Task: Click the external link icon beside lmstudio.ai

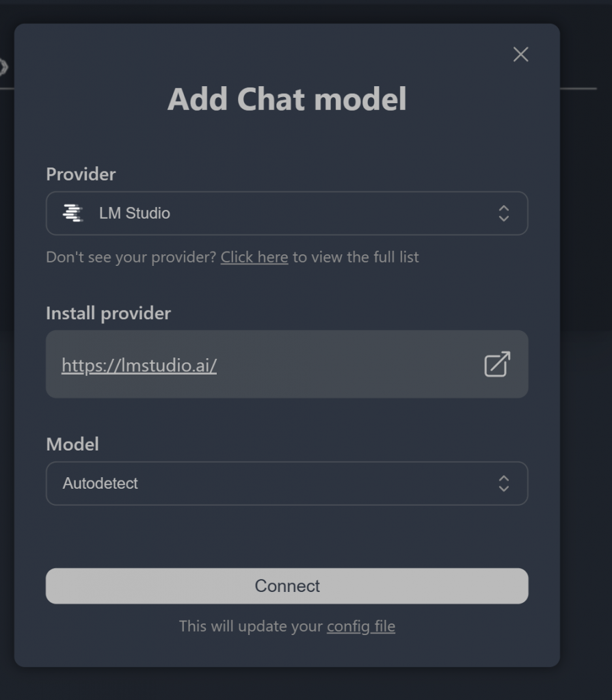Action: click(x=497, y=364)
